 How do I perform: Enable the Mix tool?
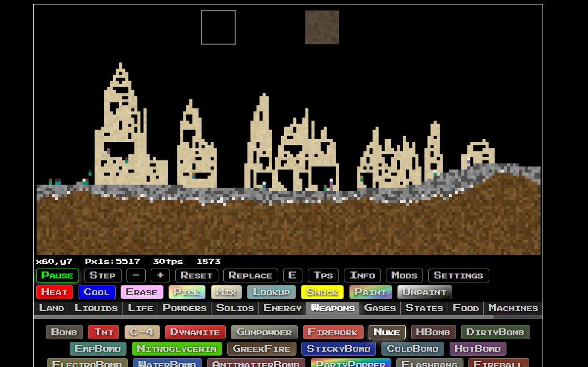(226, 292)
